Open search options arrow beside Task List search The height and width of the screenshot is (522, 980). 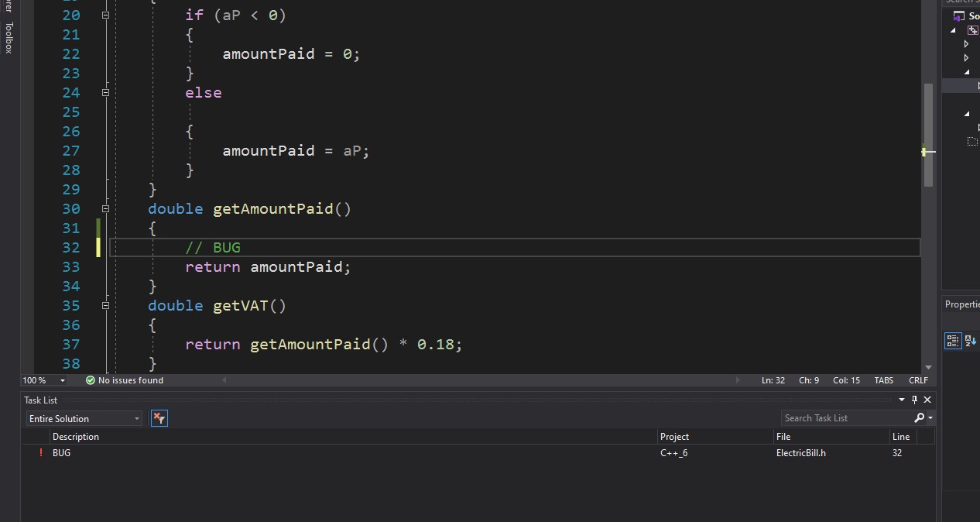tap(930, 417)
